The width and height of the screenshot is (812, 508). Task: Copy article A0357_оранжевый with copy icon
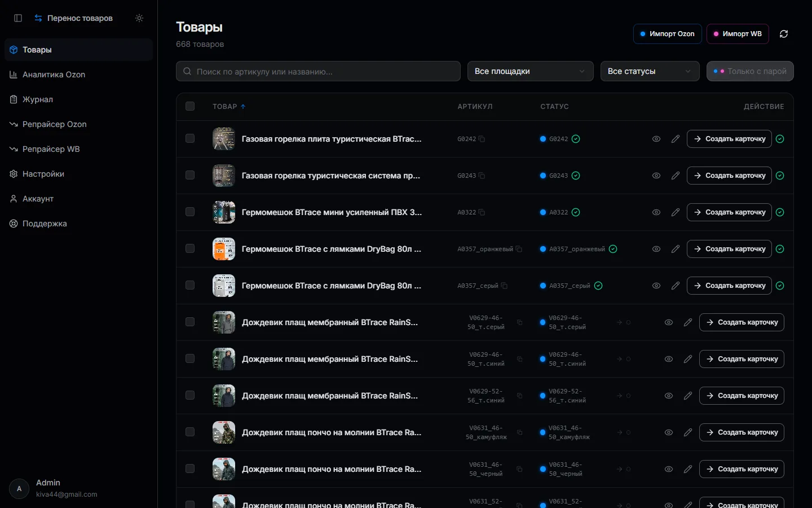[519, 249]
